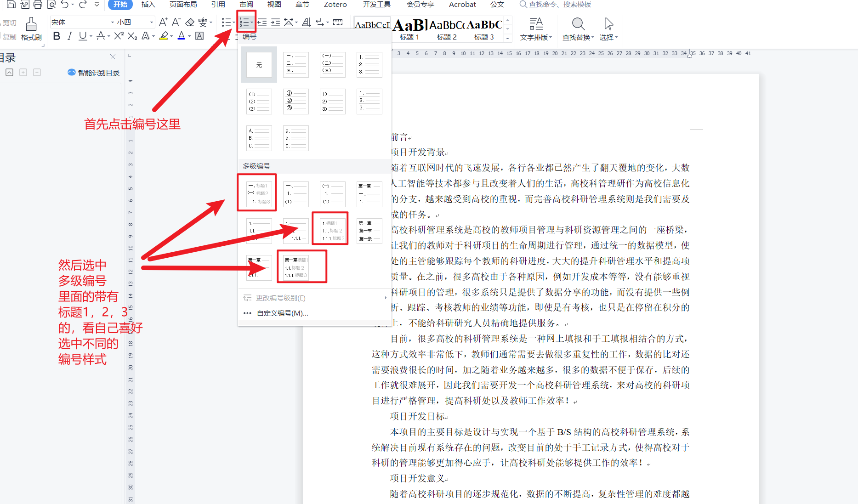Decrease font size with A- icon

point(176,22)
